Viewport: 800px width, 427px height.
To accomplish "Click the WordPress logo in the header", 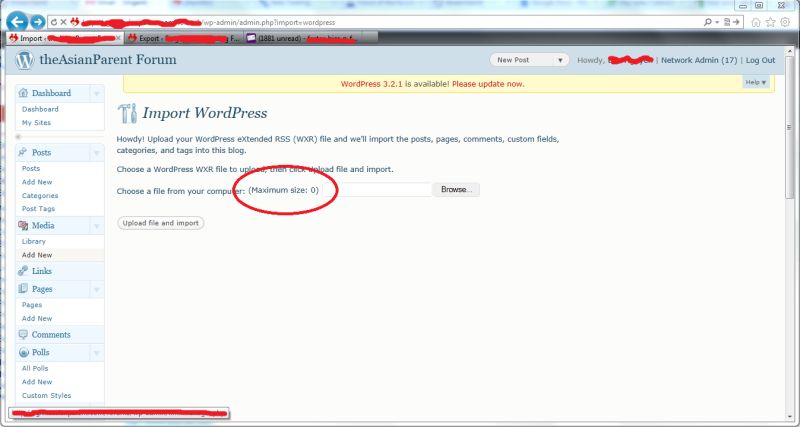I will tap(24, 60).
